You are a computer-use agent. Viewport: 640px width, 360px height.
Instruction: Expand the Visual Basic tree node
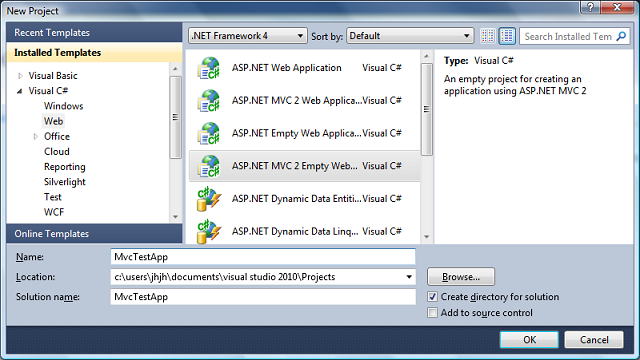(20, 76)
